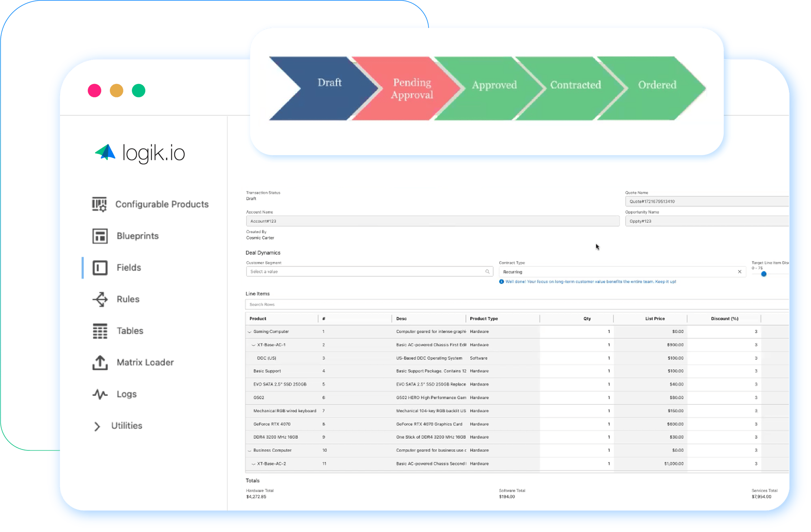Go to Logs menu item
811x532 pixels.
[127, 394]
